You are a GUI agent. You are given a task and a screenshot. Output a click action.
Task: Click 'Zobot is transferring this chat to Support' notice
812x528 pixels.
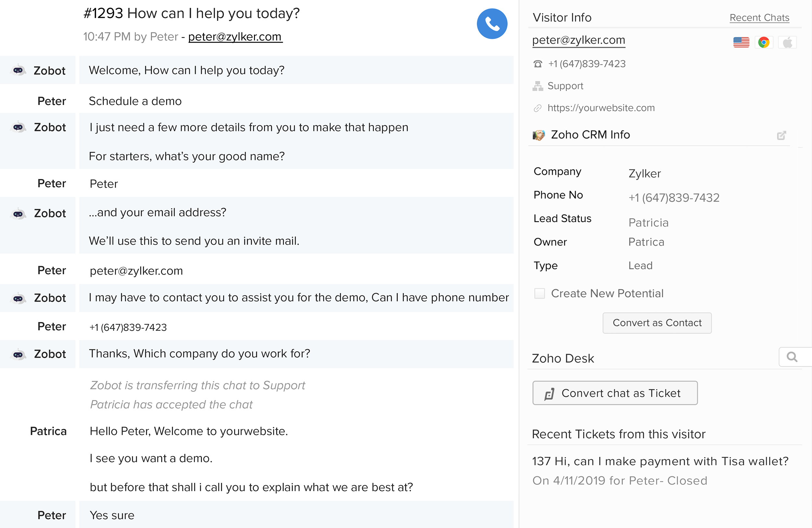[197, 385]
